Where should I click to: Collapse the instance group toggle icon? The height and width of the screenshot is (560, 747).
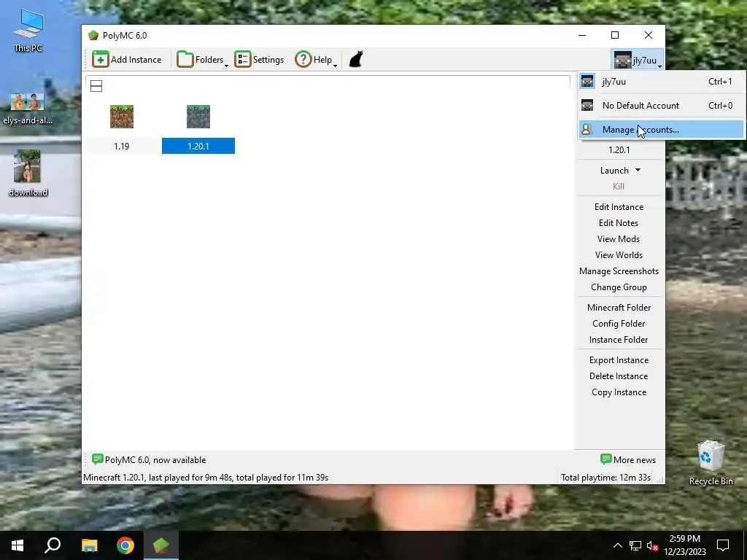96,86
